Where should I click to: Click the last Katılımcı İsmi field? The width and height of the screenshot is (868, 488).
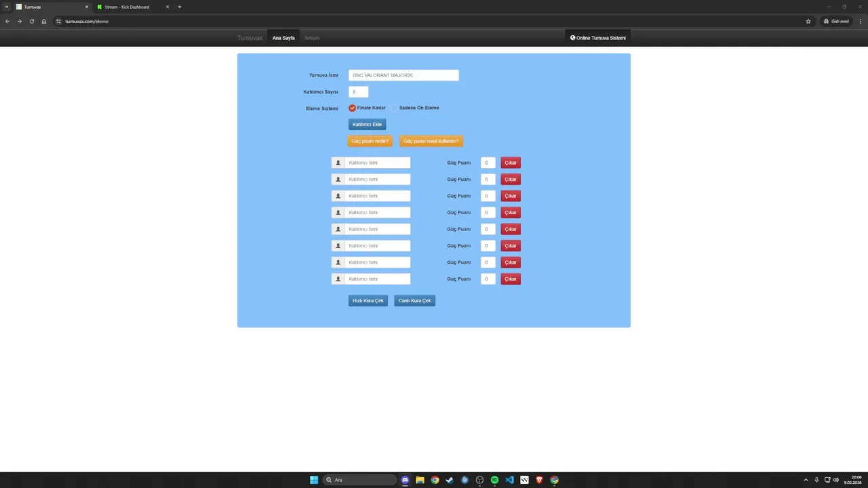pyautogui.click(x=378, y=279)
